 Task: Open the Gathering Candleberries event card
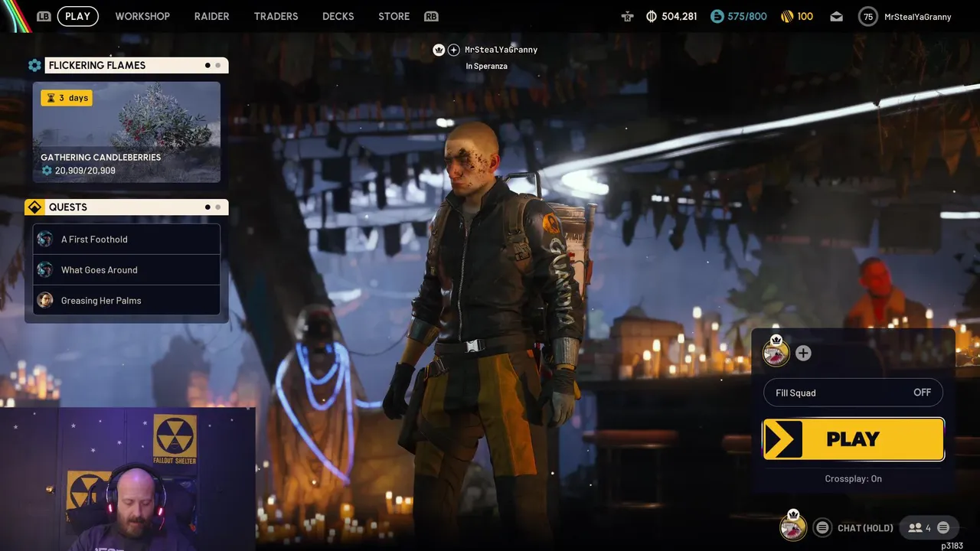tap(126, 132)
